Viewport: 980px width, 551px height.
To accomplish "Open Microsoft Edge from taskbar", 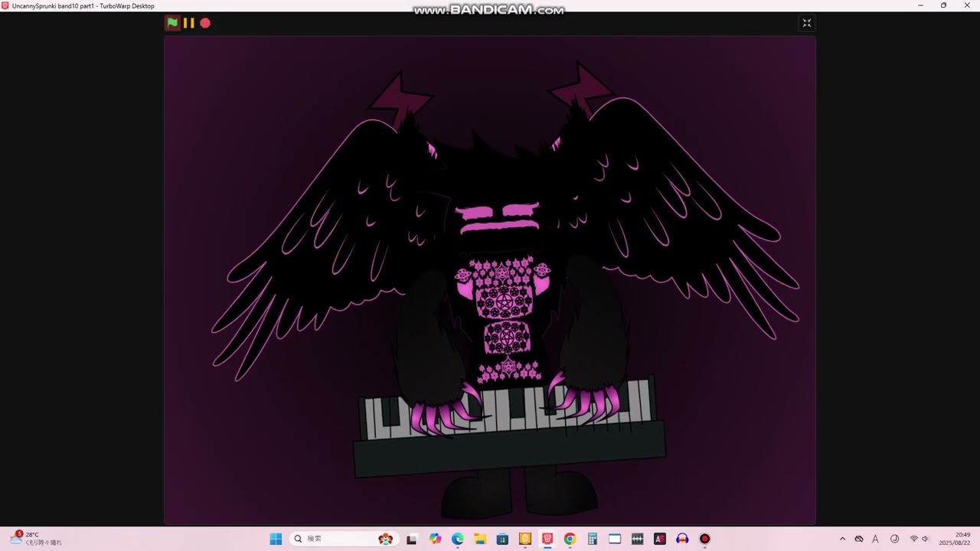I will click(x=458, y=539).
